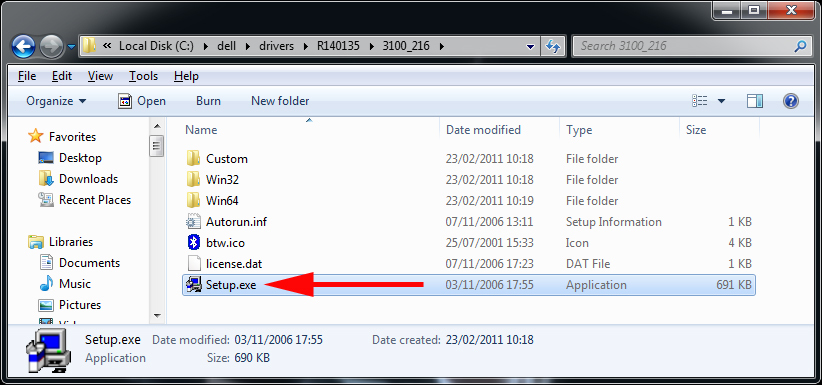Open the Organize dropdown menu
822x385 pixels.
coord(56,101)
